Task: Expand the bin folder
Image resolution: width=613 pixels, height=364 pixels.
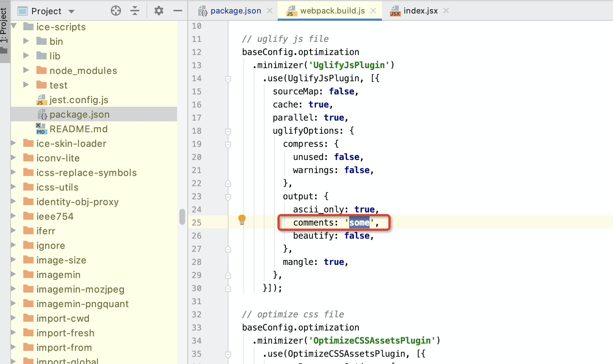Action: [26, 41]
